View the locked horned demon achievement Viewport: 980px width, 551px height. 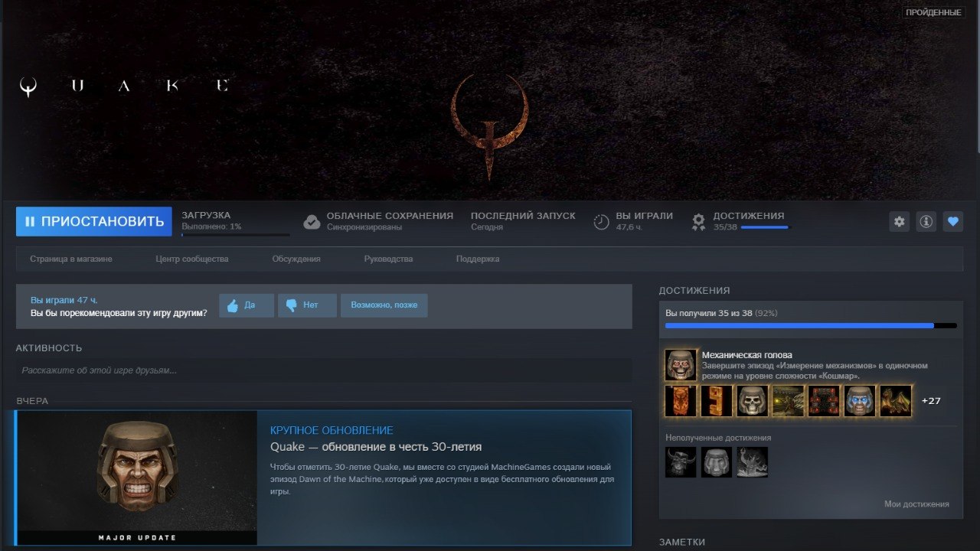[681, 462]
